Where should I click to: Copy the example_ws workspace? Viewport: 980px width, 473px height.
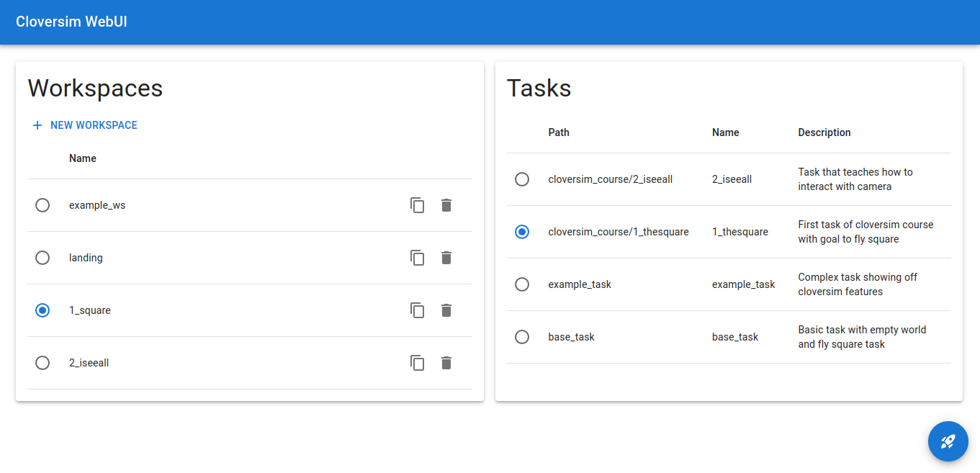tap(418, 205)
